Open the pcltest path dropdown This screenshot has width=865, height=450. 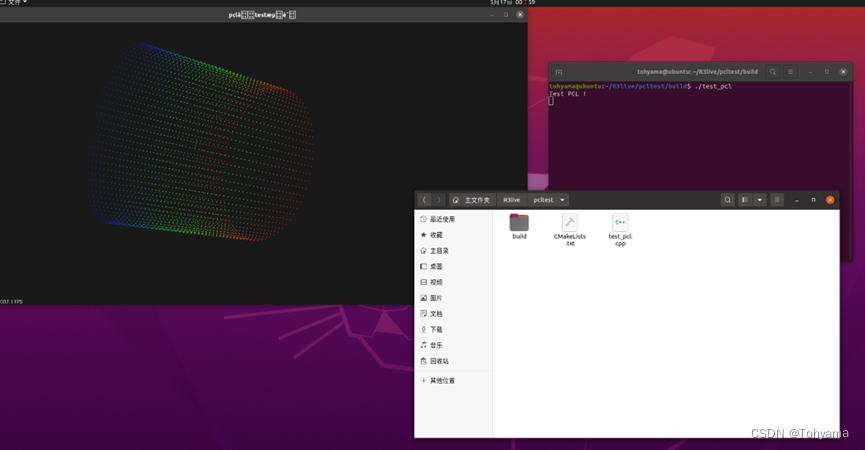[562, 200]
